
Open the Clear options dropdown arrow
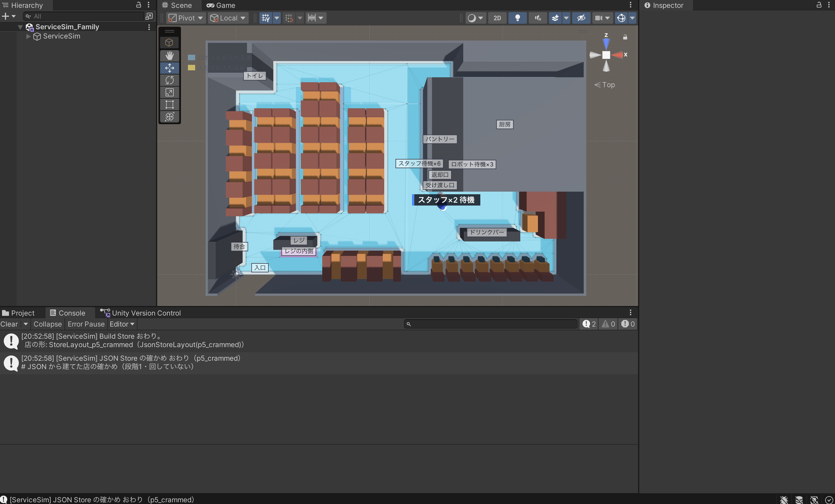pyautogui.click(x=26, y=324)
